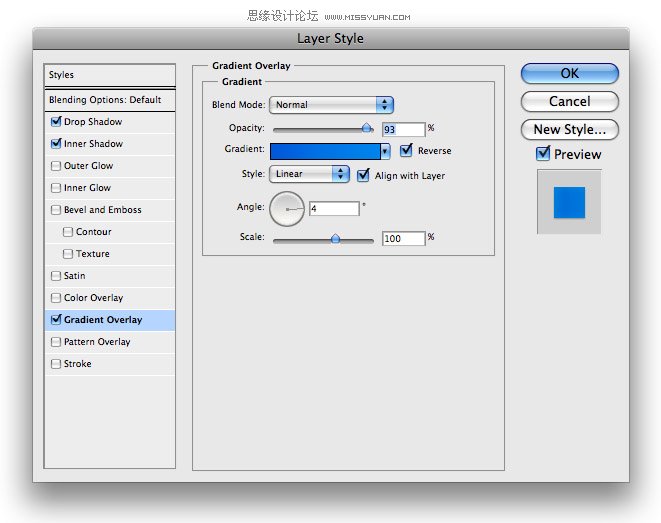Toggle the Reverse gradient checkbox
This screenshot has width=661, height=523.
click(x=406, y=150)
